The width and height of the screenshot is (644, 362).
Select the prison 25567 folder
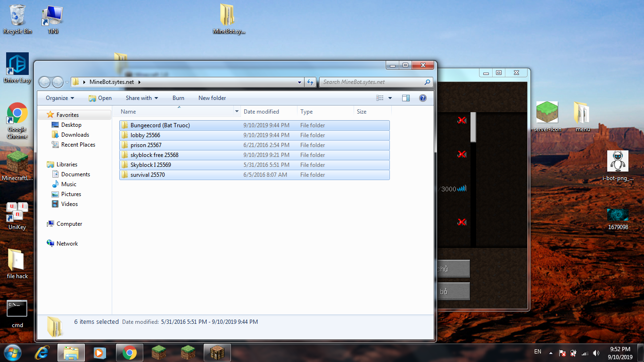pos(255,145)
